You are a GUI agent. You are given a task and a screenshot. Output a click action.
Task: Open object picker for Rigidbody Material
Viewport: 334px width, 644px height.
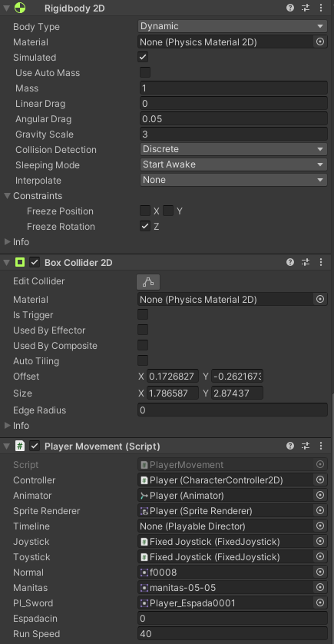[x=320, y=42]
